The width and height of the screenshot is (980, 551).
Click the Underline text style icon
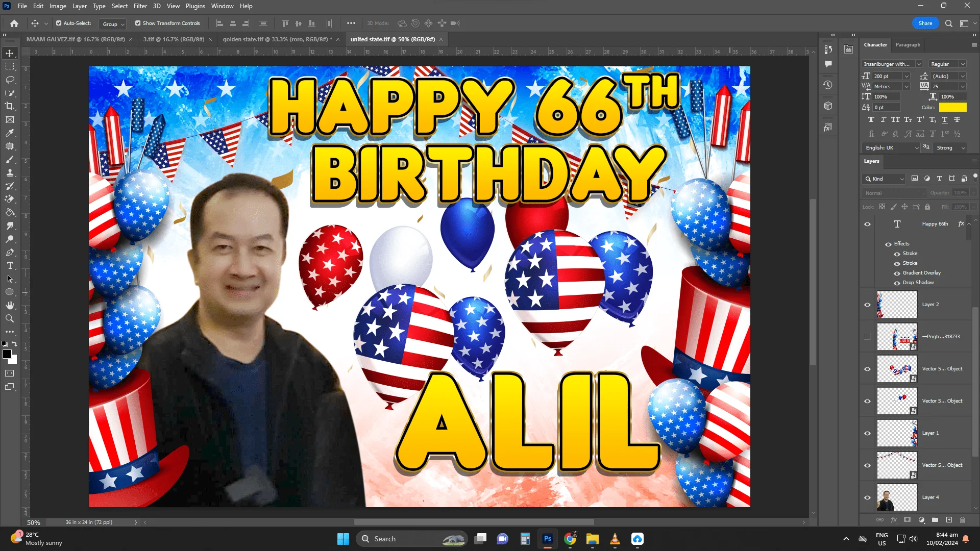945,120
